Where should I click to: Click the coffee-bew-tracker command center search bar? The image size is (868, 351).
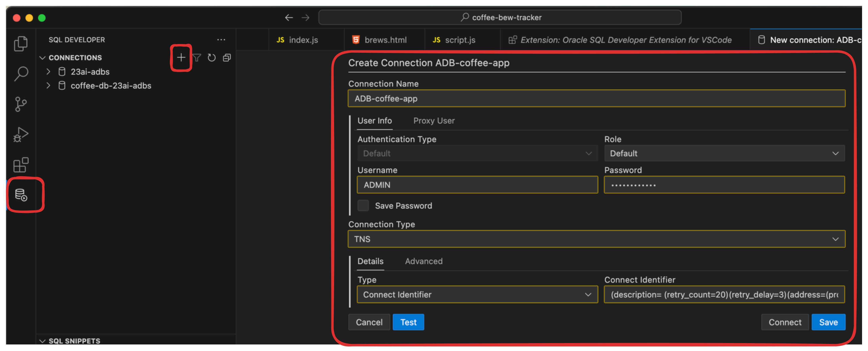coord(500,17)
